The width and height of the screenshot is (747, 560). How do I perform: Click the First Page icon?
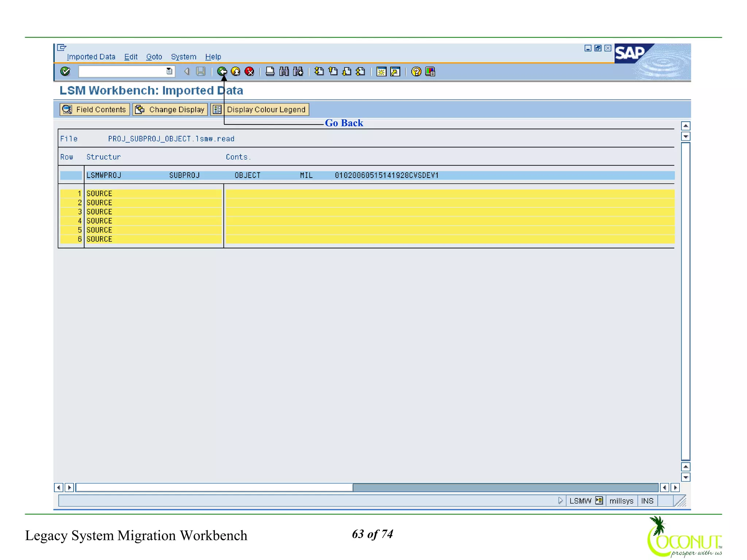(319, 71)
